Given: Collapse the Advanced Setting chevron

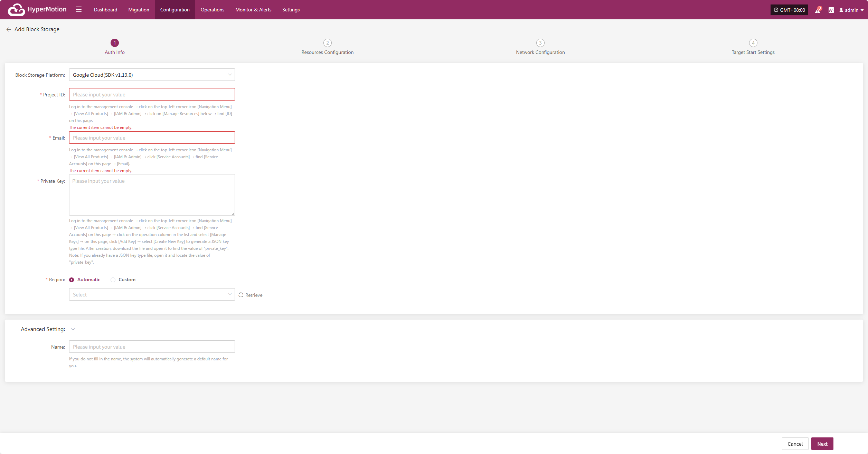Looking at the screenshot, I should (x=73, y=329).
